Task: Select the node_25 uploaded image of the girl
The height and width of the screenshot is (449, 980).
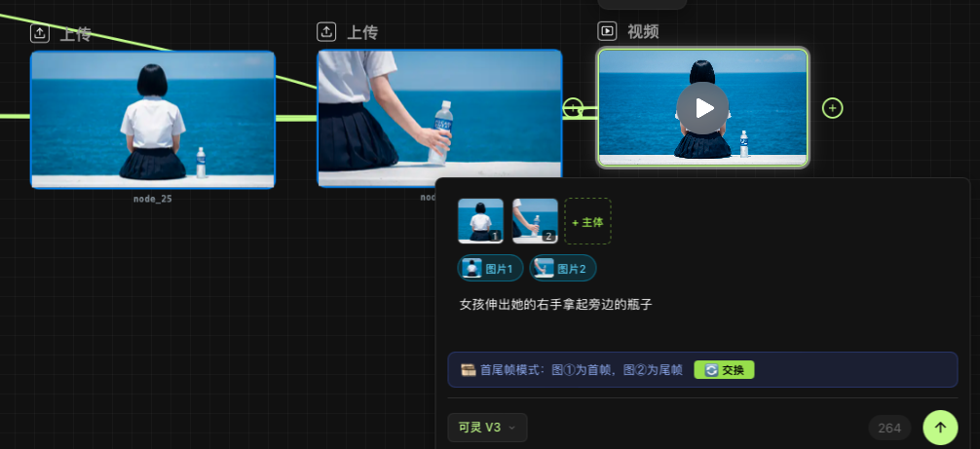Action: click(x=153, y=119)
